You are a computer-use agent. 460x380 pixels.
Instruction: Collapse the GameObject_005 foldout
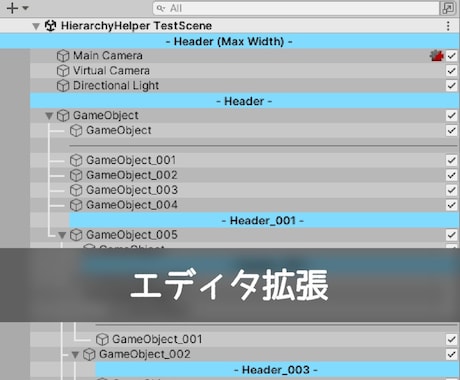tap(62, 235)
